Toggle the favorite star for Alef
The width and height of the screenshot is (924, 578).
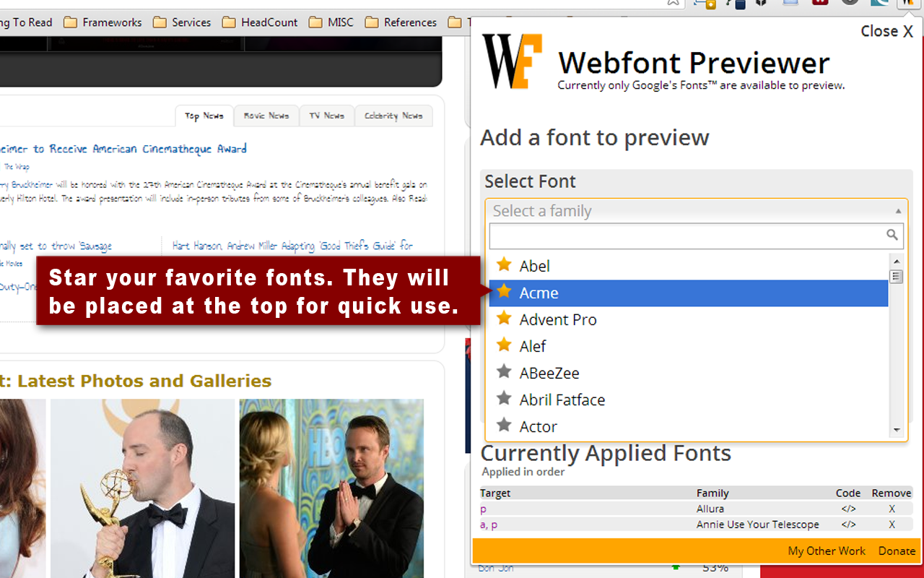(x=504, y=345)
